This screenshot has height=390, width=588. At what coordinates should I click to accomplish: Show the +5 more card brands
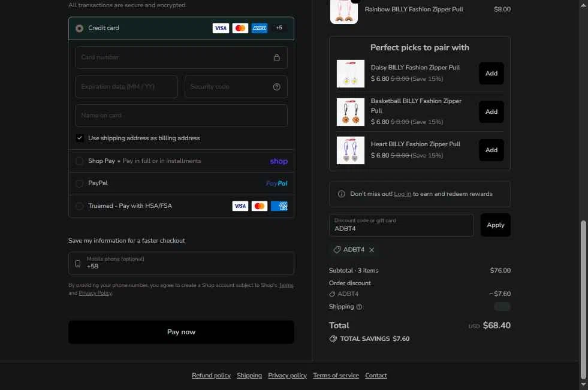(279, 28)
